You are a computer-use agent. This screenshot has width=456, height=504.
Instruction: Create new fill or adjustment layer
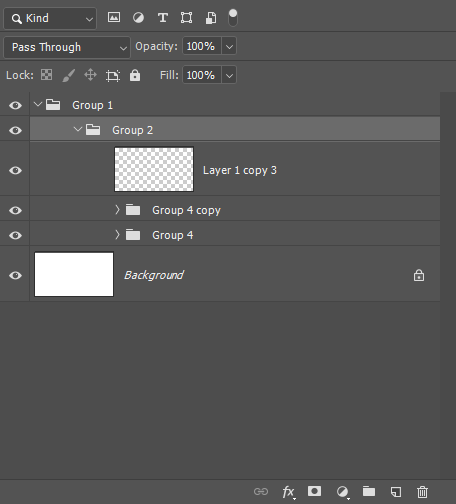point(342,492)
